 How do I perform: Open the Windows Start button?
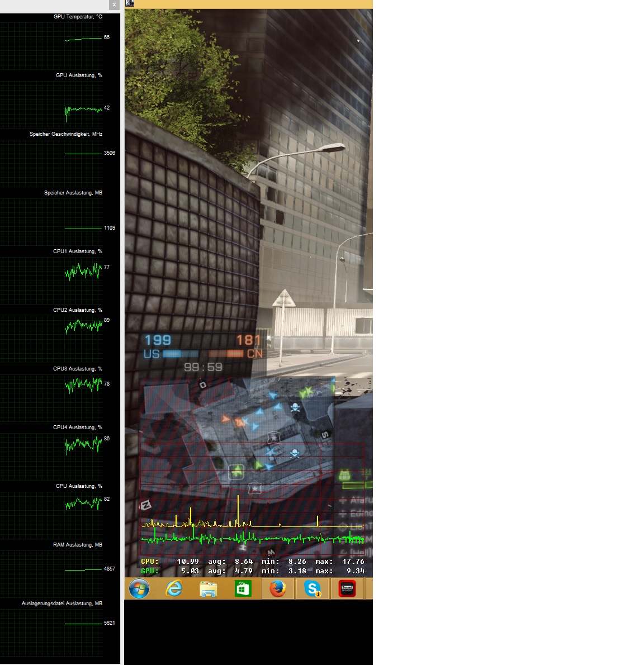point(139,588)
